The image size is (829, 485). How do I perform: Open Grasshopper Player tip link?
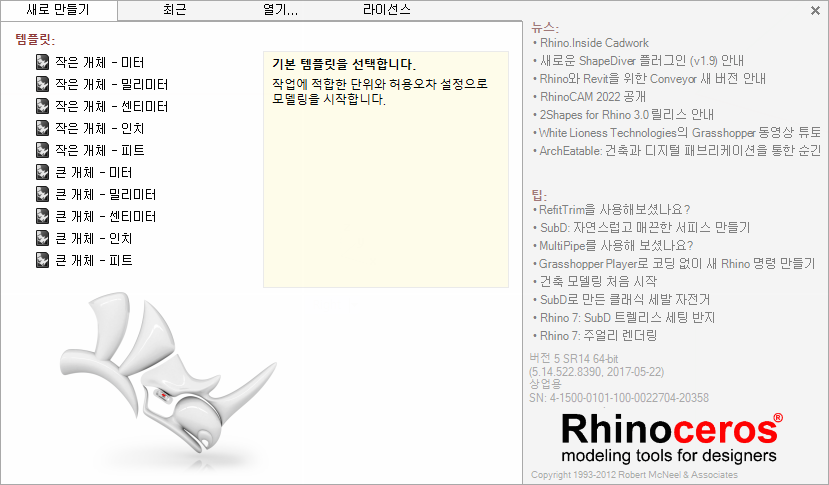[677, 263]
